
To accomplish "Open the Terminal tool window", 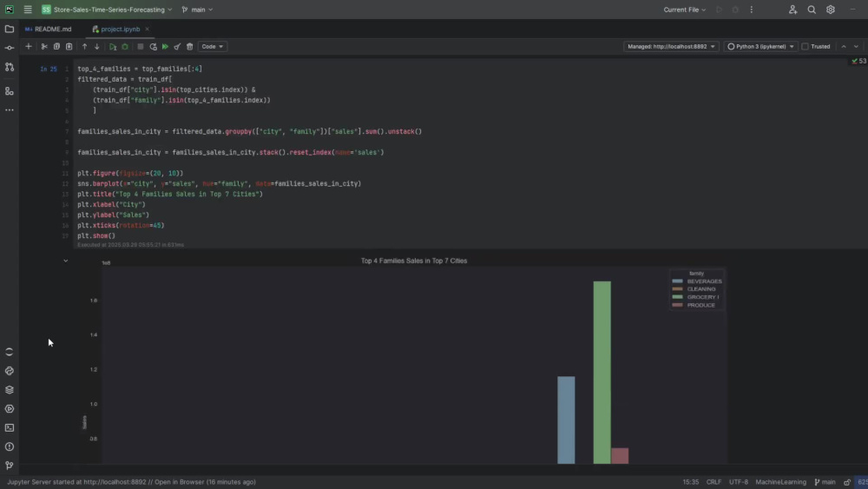I will pos(10,427).
